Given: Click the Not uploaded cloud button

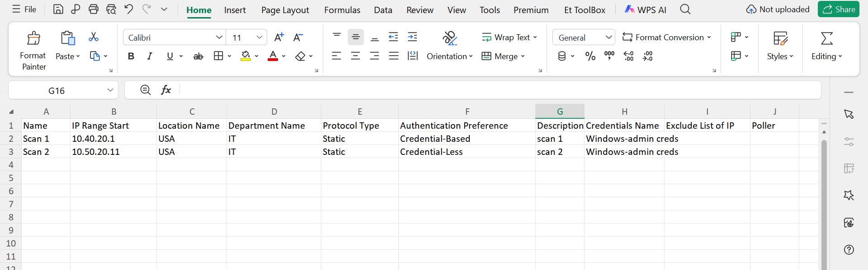Looking at the screenshot, I should [x=778, y=9].
